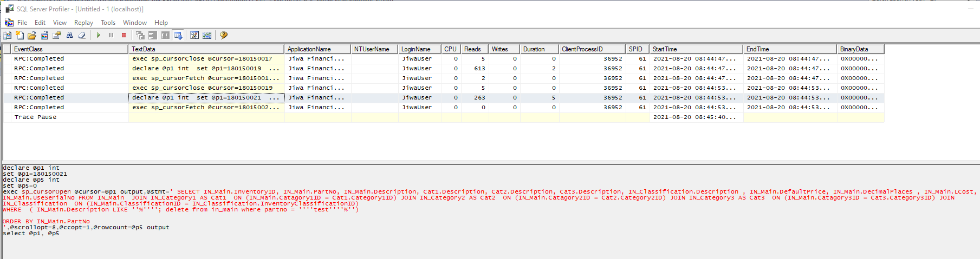
Task: Launch Database Engine Tuning Advisor icon
Action: pyautogui.click(x=194, y=35)
